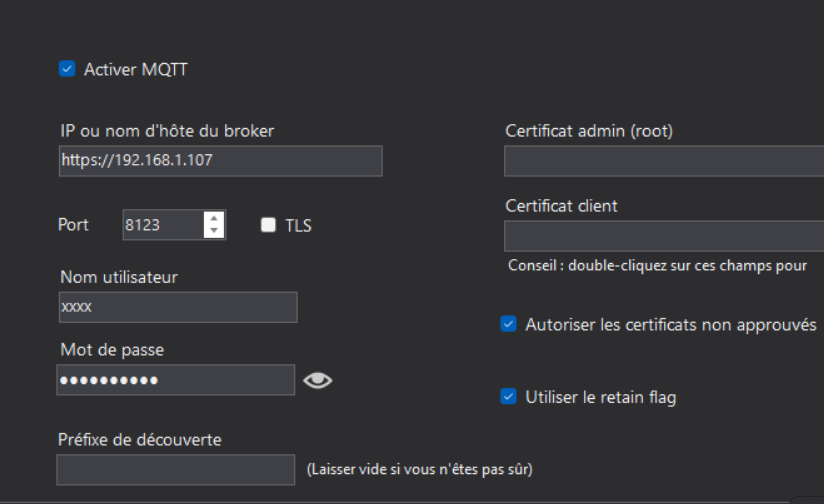Screen dimensions: 824x504
Task: Increase the port number with up arrow
Action: [x=214, y=218]
